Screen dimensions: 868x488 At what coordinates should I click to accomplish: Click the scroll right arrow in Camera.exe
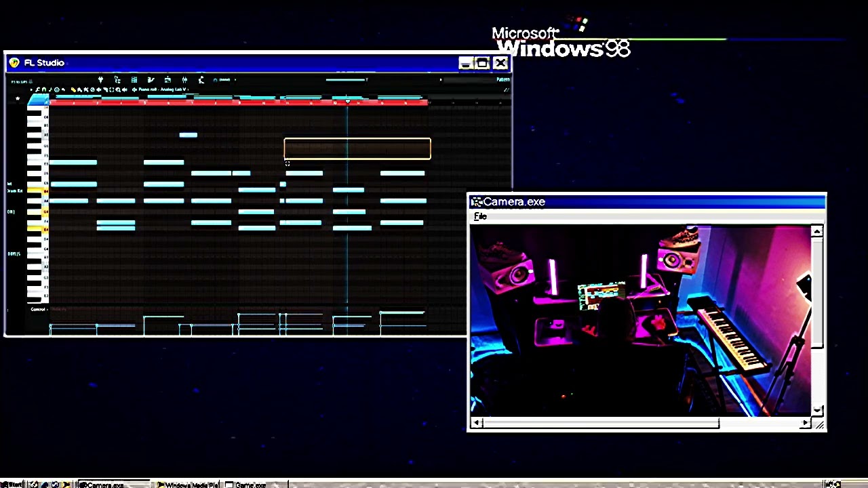click(805, 424)
